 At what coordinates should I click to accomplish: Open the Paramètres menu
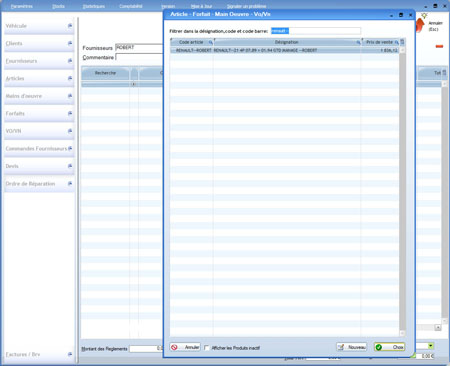pyautogui.click(x=22, y=6)
